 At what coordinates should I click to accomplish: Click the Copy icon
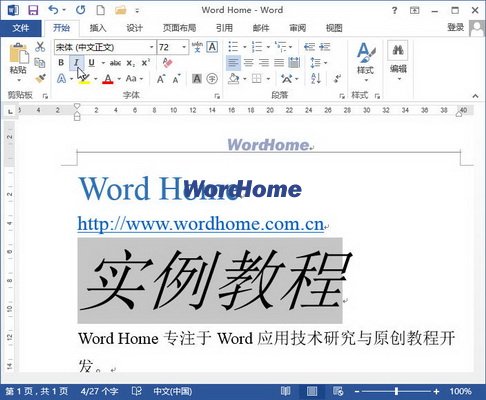pos(40,63)
